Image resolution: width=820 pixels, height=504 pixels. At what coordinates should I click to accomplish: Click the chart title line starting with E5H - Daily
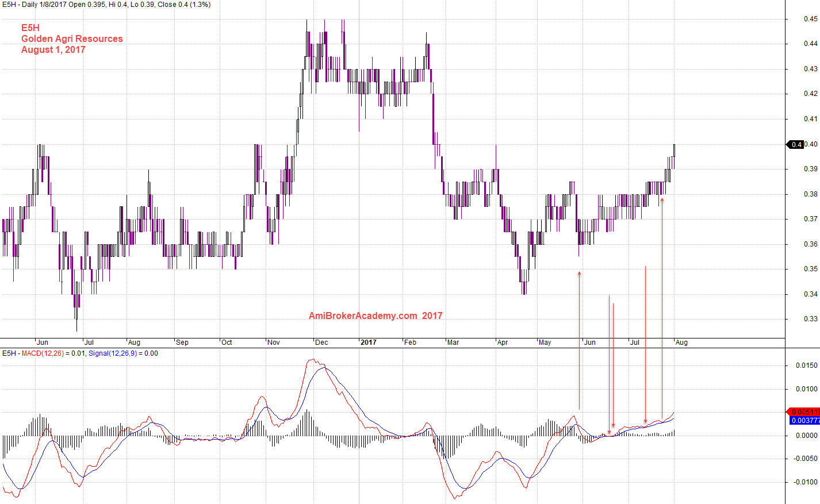coord(106,5)
